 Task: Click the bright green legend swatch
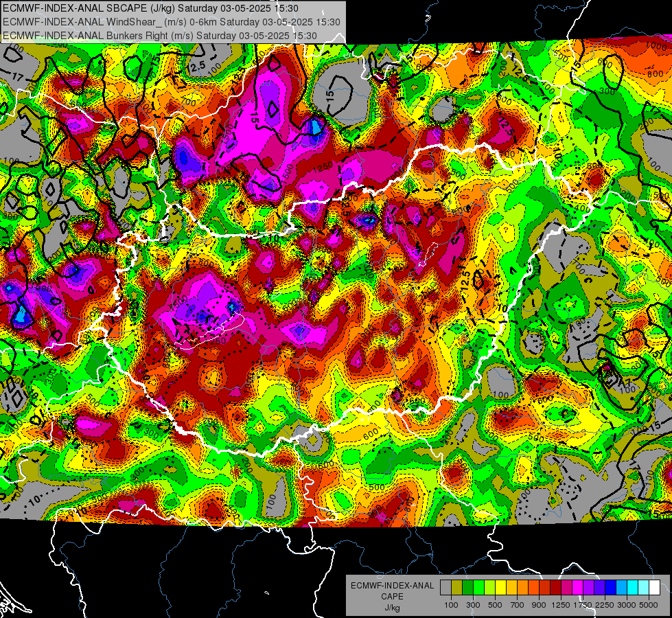478,588
